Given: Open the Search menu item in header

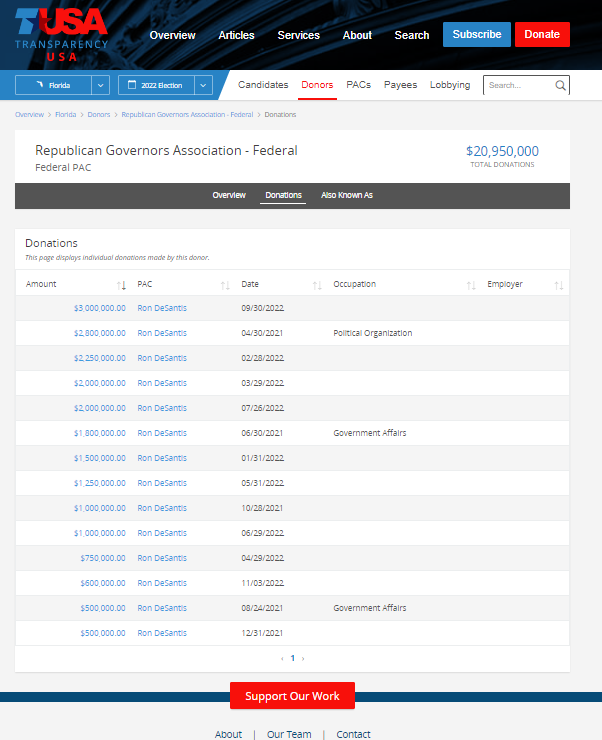Looking at the screenshot, I should click(412, 35).
